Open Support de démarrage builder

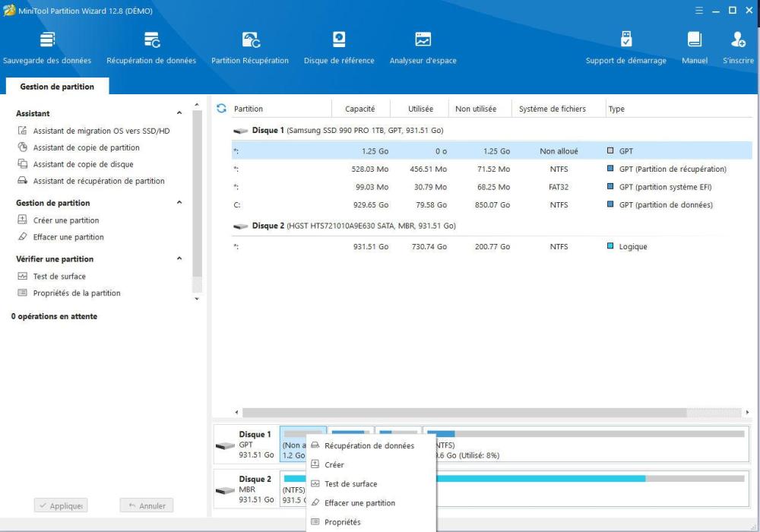[x=625, y=48]
